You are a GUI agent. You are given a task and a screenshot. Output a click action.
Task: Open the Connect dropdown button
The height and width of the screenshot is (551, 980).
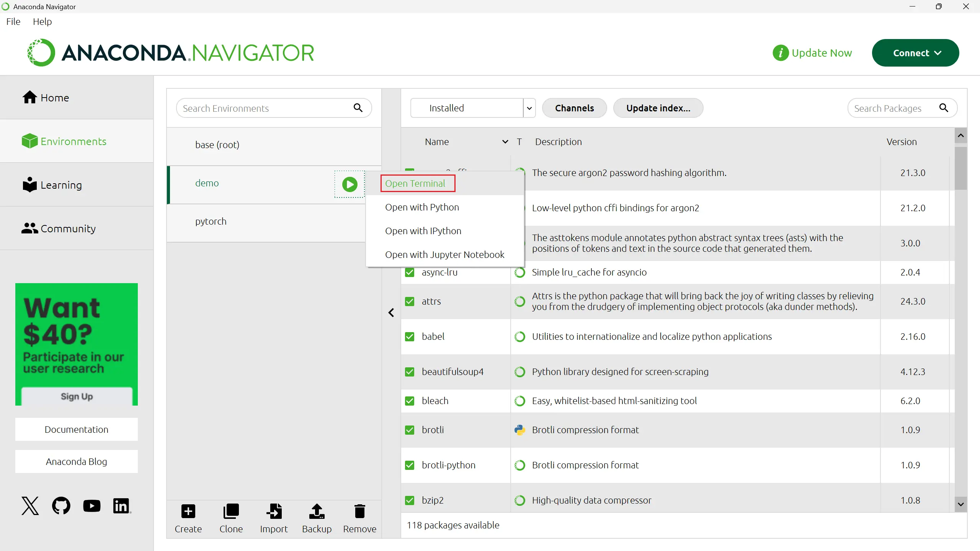(915, 53)
